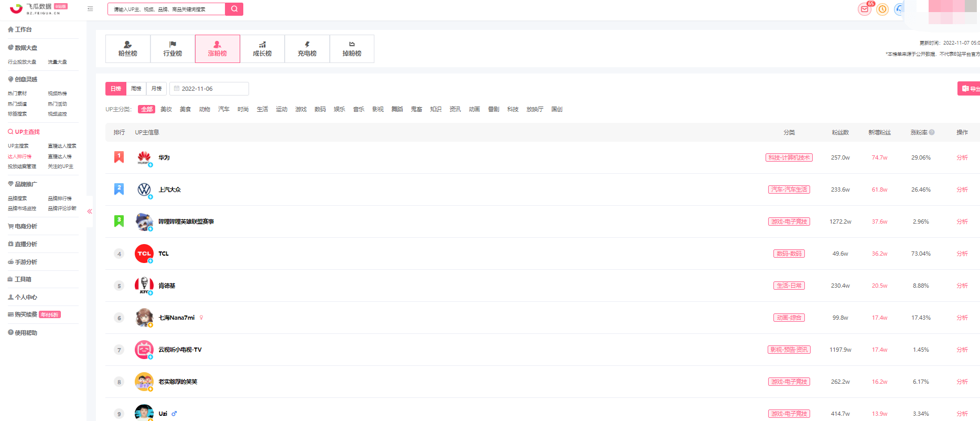
Task: Open 视频热榜 sidebar link
Action: coord(57,93)
